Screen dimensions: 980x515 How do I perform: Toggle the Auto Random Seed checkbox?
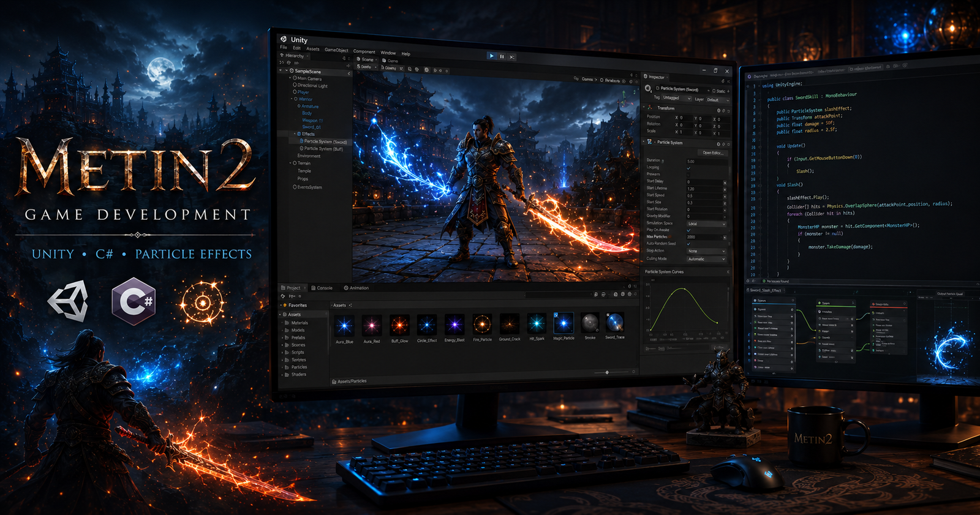(x=688, y=244)
